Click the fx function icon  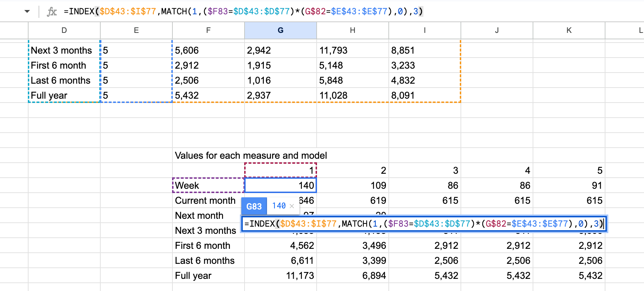(52, 12)
